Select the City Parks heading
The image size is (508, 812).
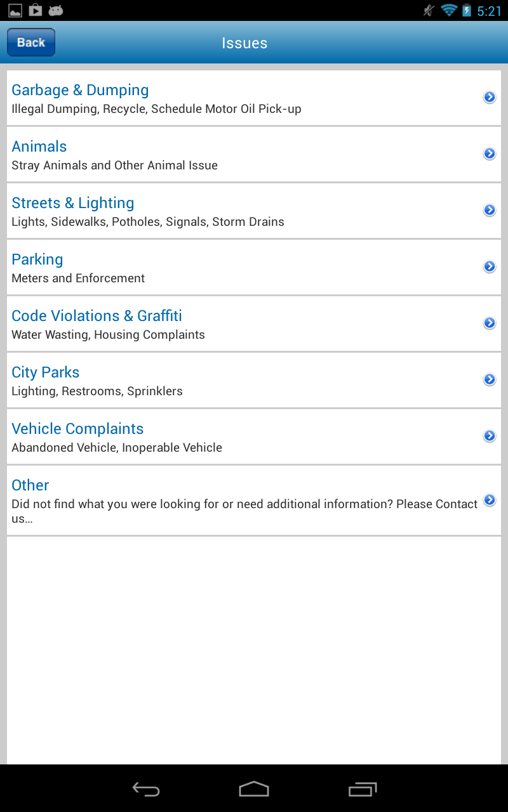coord(46,372)
